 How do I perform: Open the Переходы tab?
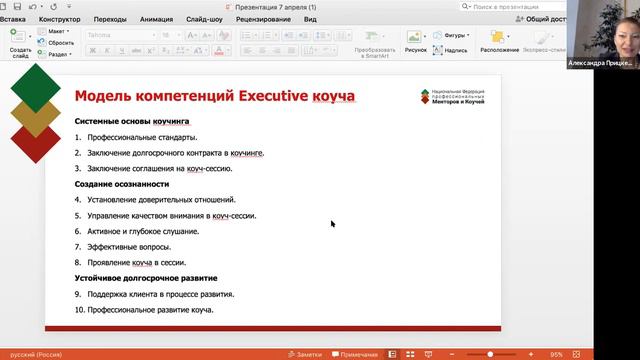point(110,19)
